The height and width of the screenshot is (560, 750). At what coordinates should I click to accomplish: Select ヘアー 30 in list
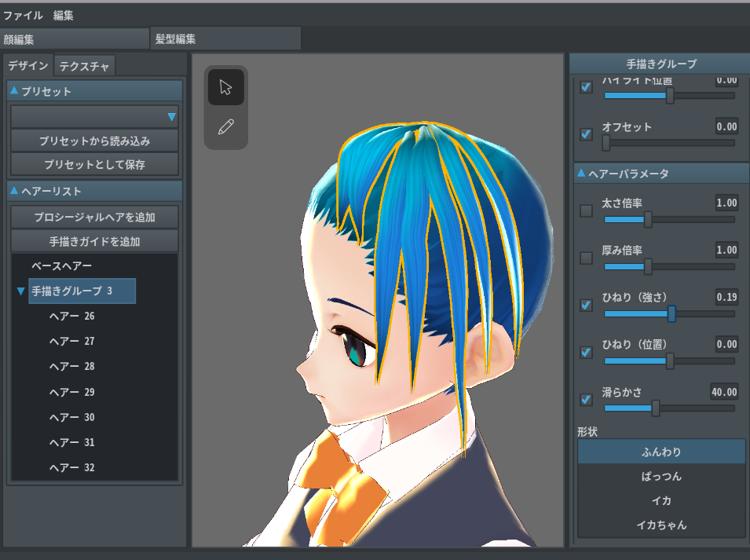click(x=72, y=418)
